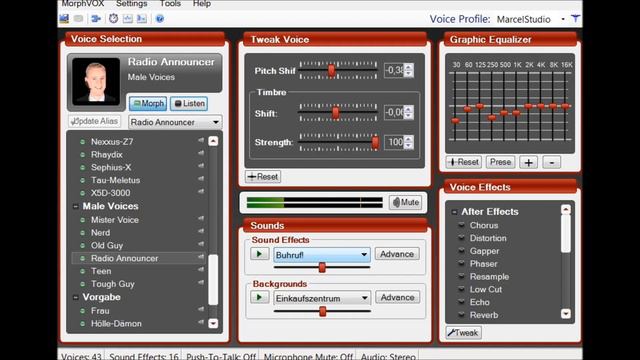Image resolution: width=640 pixels, height=360 pixels.
Task: Click the Pitch Shift slider handle
Action: pos(331,70)
